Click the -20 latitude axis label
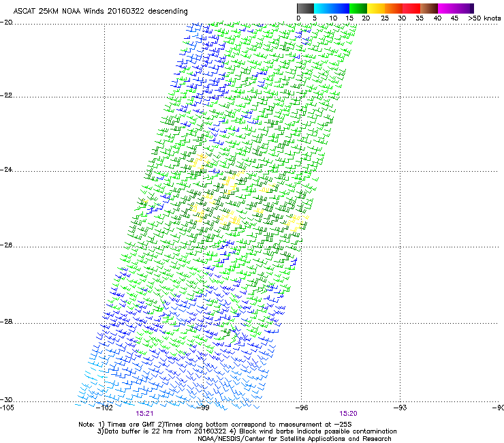The image size is (504, 443). [x=6, y=22]
